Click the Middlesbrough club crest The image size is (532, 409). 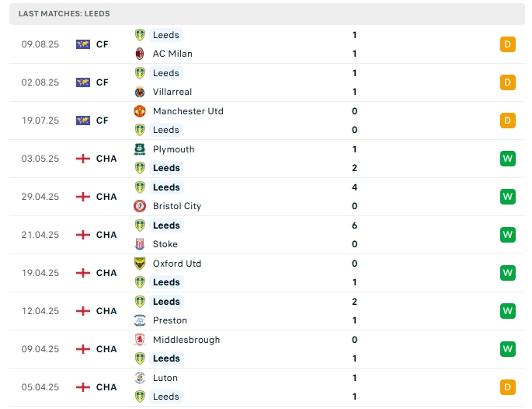coord(140,340)
